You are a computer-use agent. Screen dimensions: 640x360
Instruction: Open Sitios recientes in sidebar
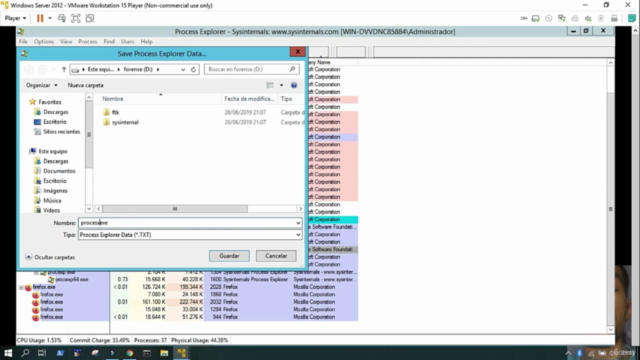[61, 131]
